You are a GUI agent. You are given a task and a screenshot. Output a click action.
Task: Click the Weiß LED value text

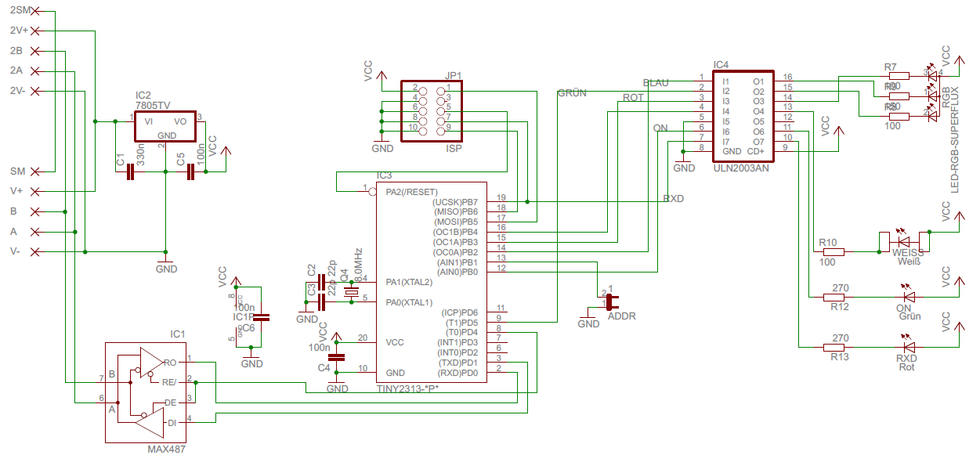(x=909, y=261)
